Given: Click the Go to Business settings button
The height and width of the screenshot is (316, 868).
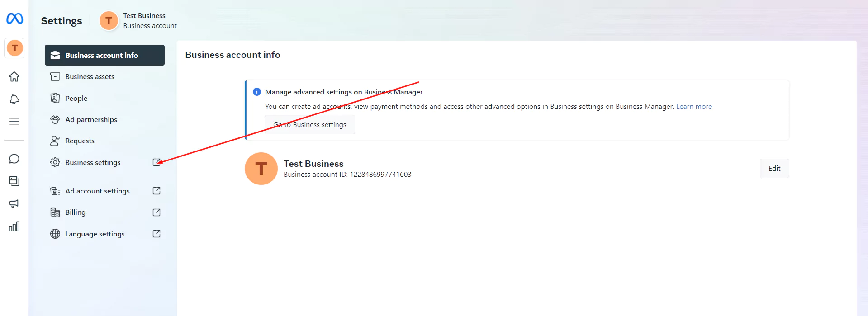Looking at the screenshot, I should click(310, 125).
